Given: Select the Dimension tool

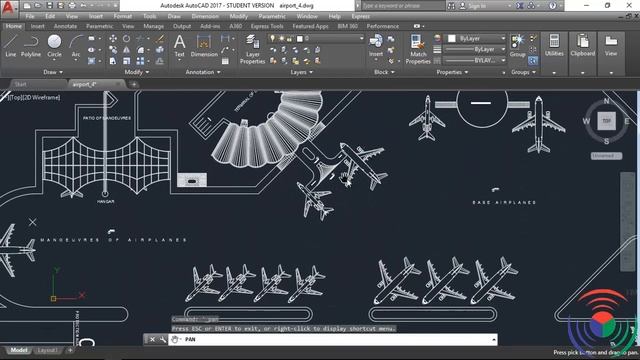Looking at the screenshot, I should coord(204,46).
